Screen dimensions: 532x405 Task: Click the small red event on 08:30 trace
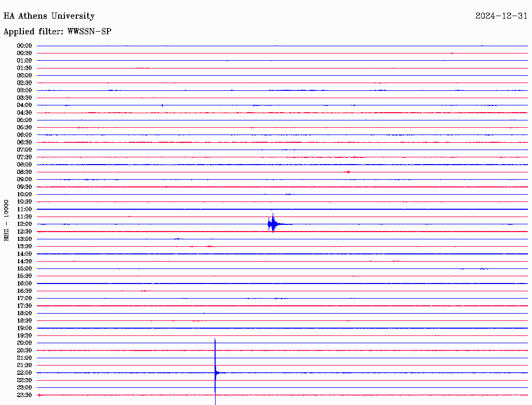click(348, 172)
